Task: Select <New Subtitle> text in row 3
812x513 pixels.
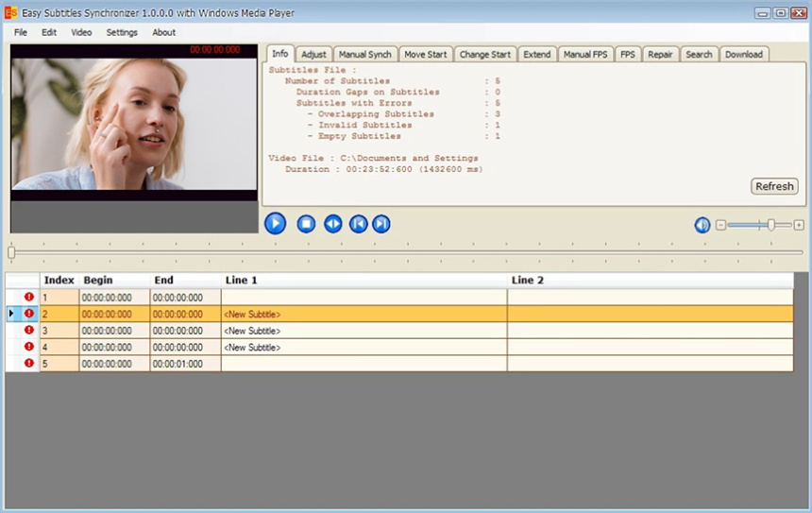Action: point(252,331)
